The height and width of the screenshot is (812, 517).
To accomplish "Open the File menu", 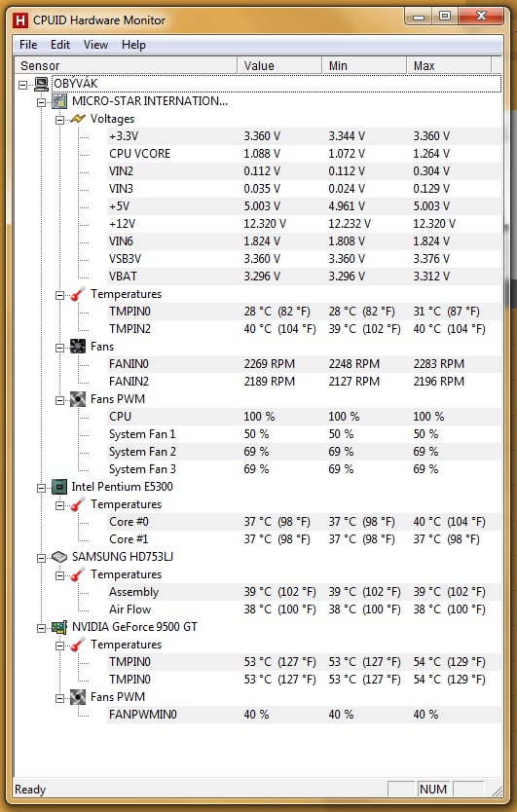I will [x=28, y=45].
